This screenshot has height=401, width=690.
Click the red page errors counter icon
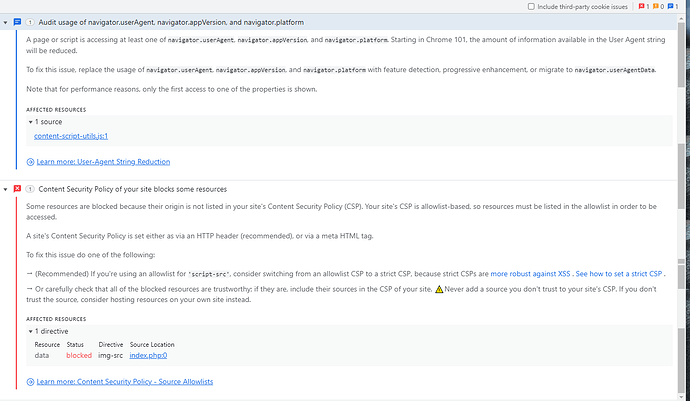[641, 7]
